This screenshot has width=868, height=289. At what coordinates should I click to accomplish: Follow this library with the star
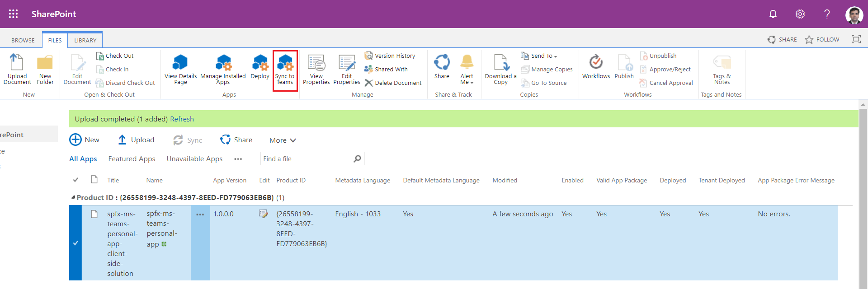[809, 40]
